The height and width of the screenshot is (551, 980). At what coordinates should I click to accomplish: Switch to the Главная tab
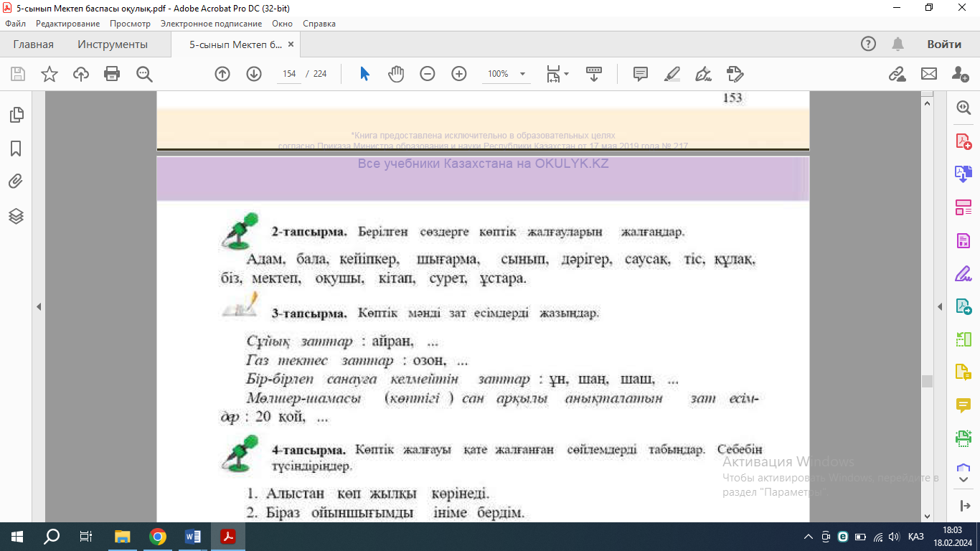tap(33, 44)
